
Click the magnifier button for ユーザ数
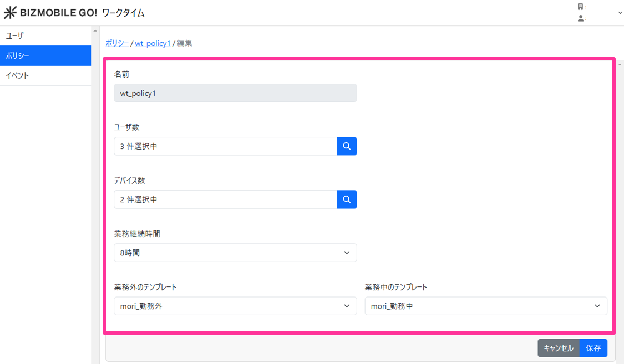pos(347,146)
